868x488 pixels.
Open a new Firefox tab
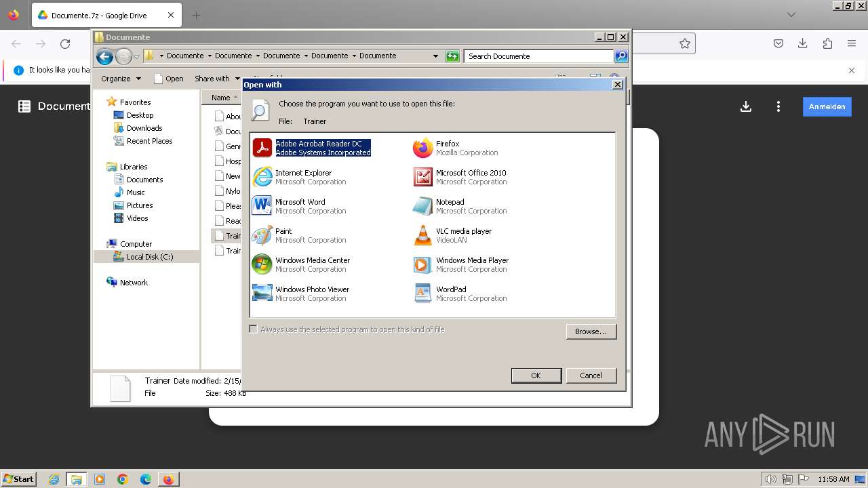click(x=196, y=15)
